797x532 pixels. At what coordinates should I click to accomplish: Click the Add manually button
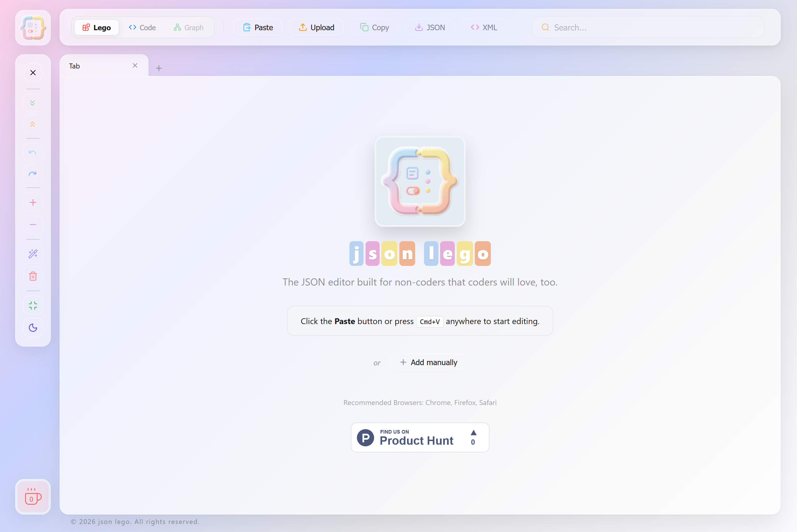point(428,362)
